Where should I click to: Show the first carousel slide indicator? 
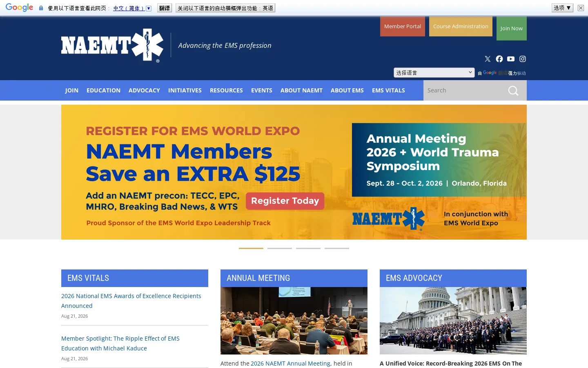(251, 248)
